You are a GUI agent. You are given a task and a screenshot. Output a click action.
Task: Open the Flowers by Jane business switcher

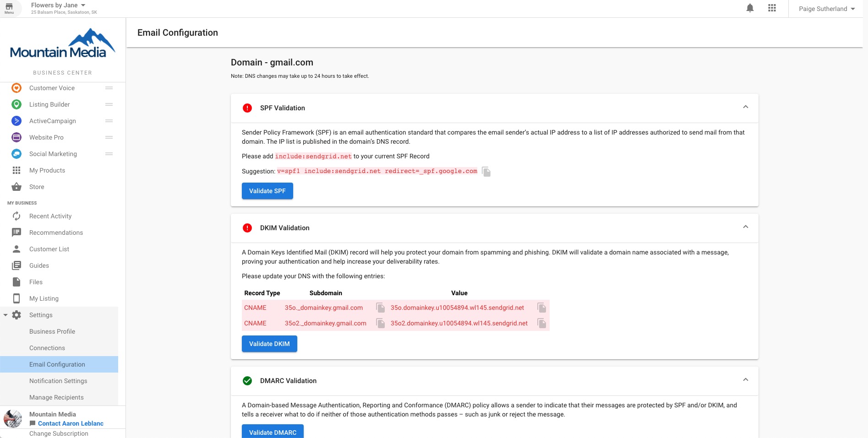pyautogui.click(x=55, y=5)
